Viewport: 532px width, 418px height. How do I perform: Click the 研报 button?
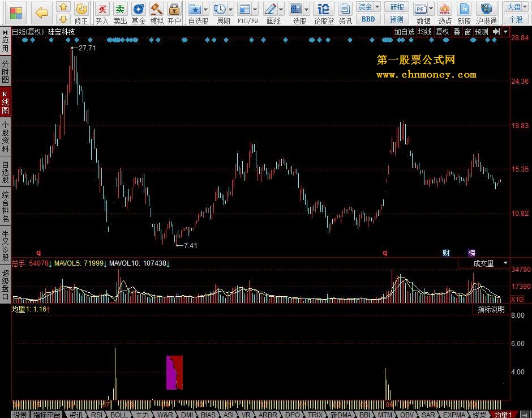[397, 7]
